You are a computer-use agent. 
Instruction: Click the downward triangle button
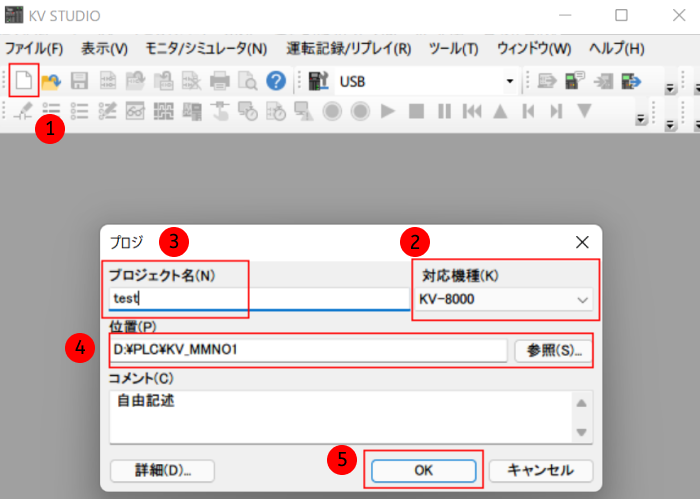(584, 111)
